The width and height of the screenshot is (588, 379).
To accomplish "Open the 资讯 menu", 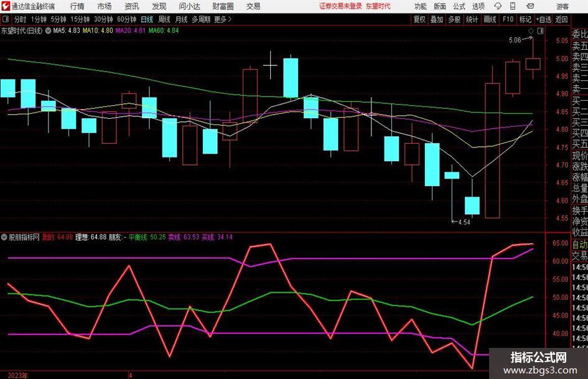I will coord(132,6).
